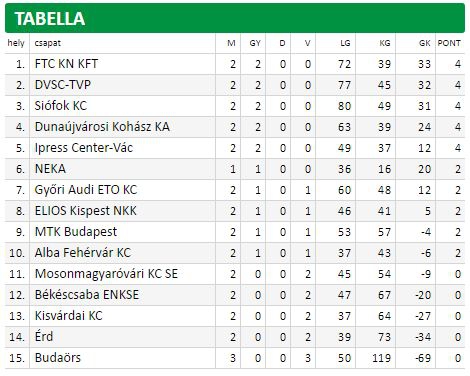Click the TABELLA header banner

pos(235,18)
